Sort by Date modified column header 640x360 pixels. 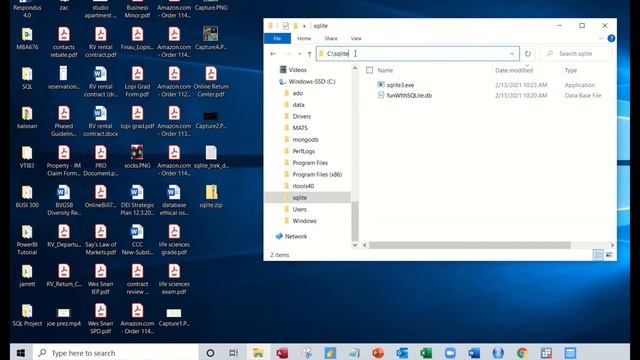click(514, 70)
